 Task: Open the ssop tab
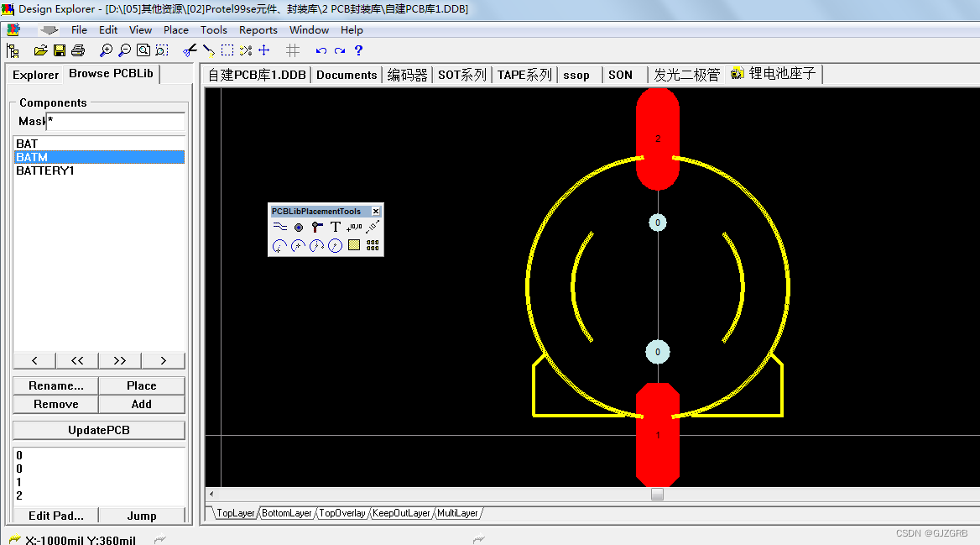pyautogui.click(x=576, y=75)
